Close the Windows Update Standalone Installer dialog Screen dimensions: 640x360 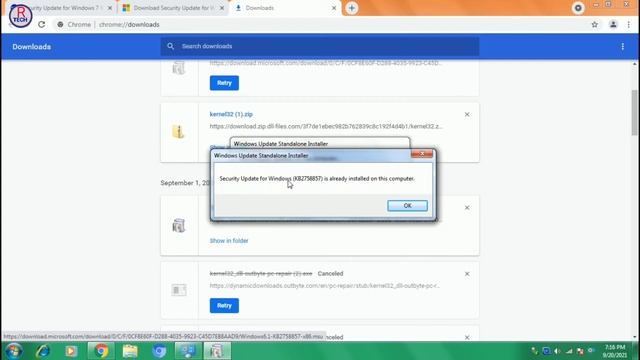click(422, 153)
